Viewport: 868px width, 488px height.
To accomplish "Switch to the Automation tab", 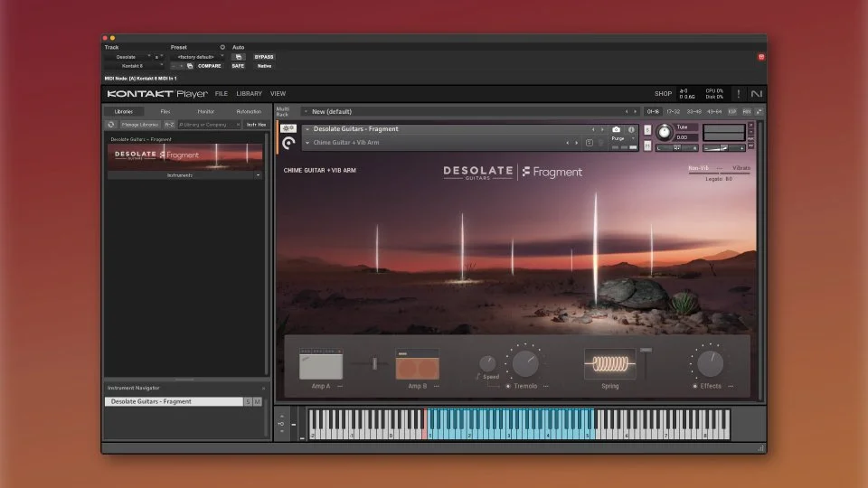I will [249, 112].
